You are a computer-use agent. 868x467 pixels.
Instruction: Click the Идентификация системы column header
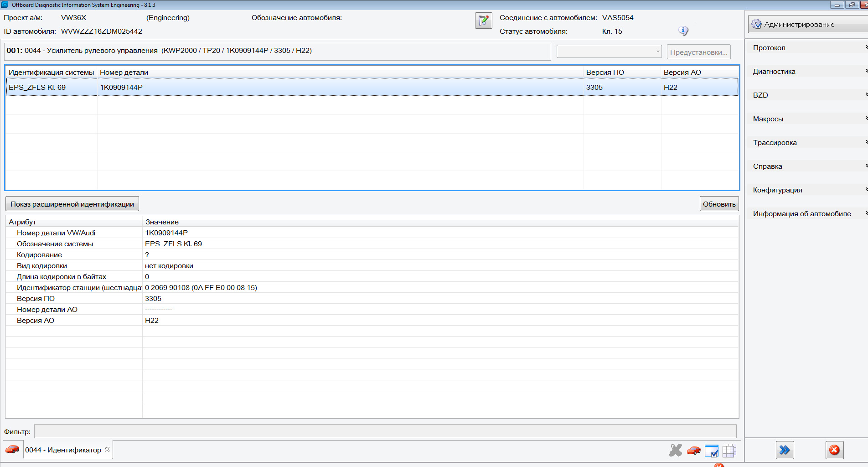pos(52,73)
